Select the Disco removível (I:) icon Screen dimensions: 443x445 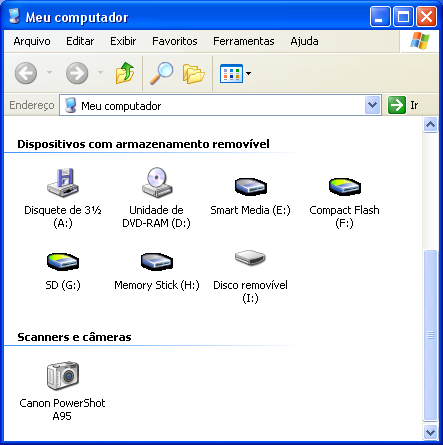click(x=250, y=258)
